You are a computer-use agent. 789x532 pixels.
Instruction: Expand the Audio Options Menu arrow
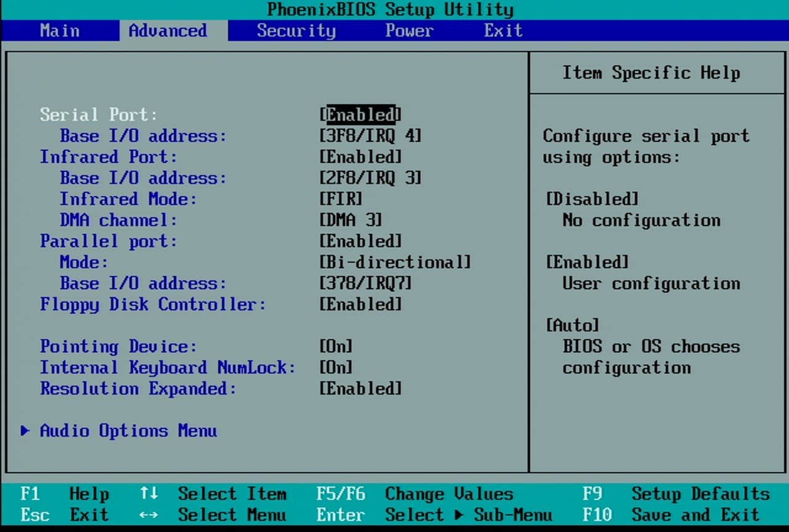tap(25, 430)
